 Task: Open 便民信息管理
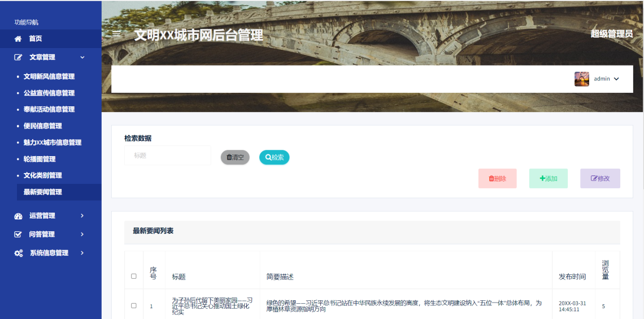[43, 126]
